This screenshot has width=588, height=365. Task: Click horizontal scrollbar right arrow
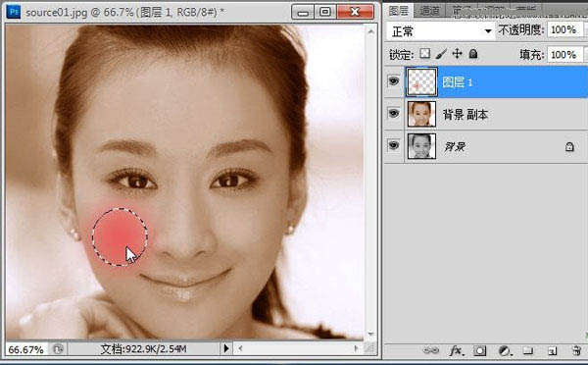click(x=356, y=349)
